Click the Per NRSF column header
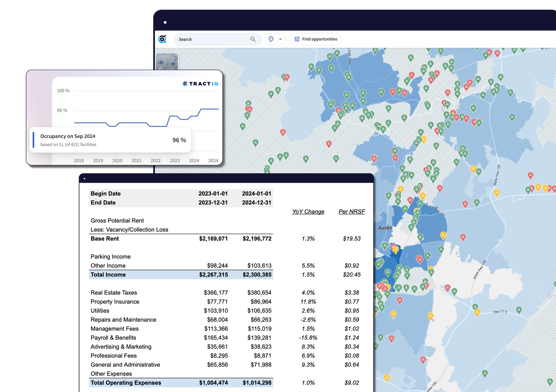The height and width of the screenshot is (392, 556). pyautogui.click(x=352, y=211)
